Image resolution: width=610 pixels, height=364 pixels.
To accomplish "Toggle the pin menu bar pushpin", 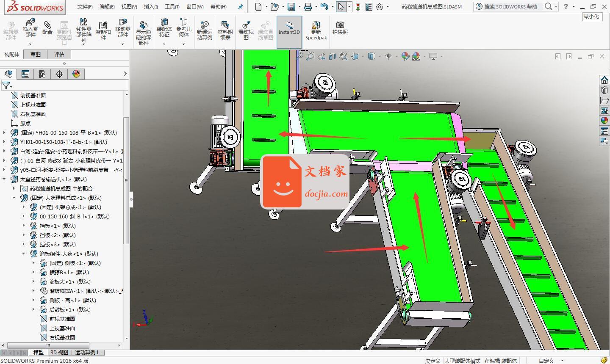I will pos(240,7).
